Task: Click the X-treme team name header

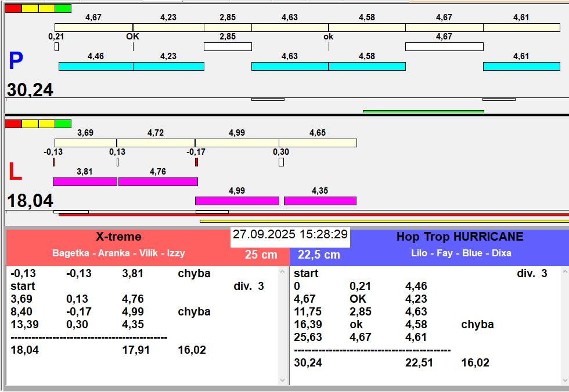Action: [x=118, y=237]
